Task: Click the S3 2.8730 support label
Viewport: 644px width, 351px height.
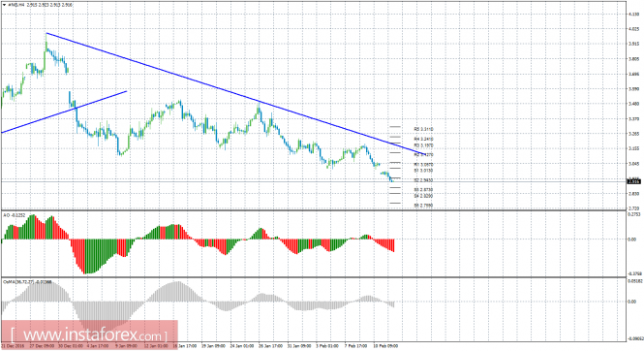Action: tap(423, 189)
